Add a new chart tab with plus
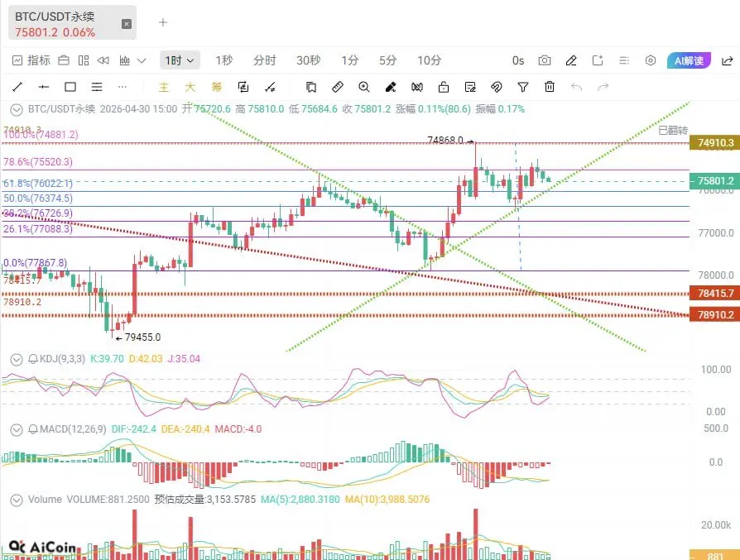740x560 pixels. (163, 22)
